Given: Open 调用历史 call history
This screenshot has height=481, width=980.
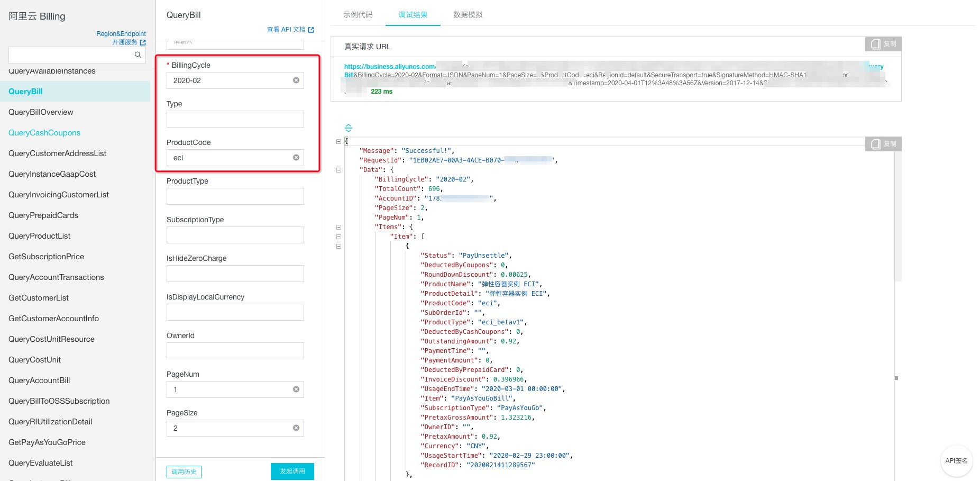Looking at the screenshot, I should click(184, 471).
